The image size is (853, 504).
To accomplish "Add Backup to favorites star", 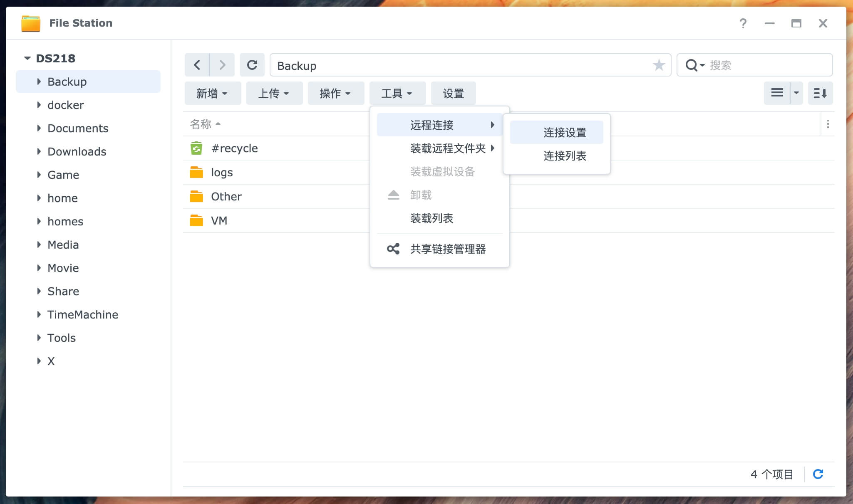I will pos(659,65).
